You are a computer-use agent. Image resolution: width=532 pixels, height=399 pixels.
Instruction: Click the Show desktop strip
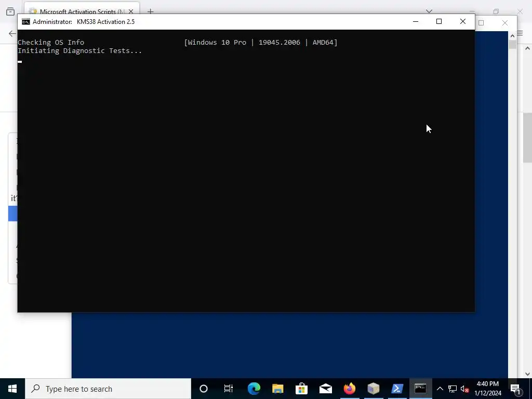530,389
